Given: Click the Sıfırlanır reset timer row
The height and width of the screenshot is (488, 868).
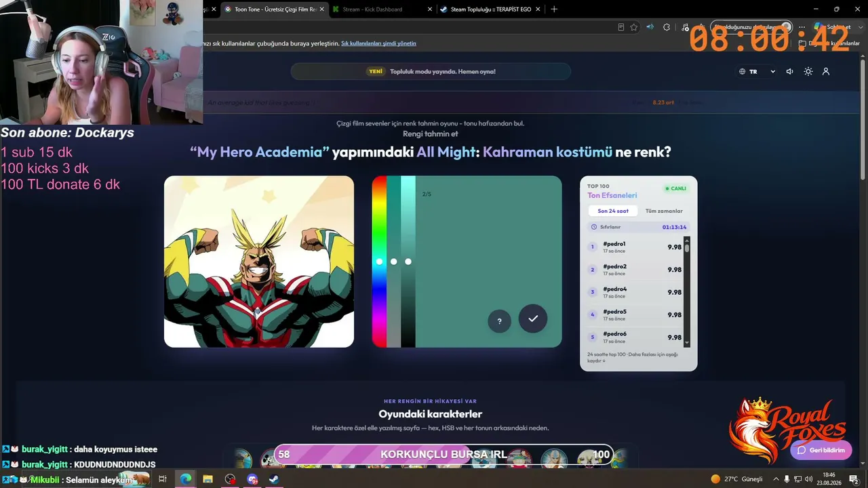Looking at the screenshot, I should [x=639, y=227].
